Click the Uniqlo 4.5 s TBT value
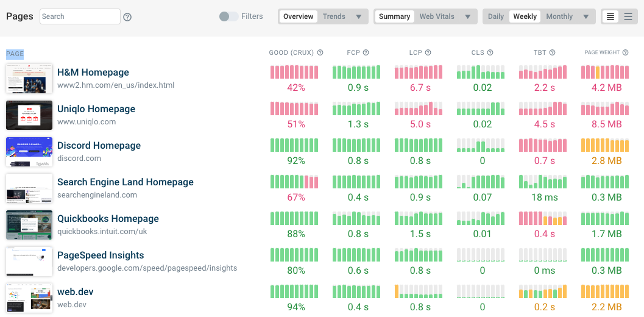This screenshot has height=317, width=644. (544, 124)
